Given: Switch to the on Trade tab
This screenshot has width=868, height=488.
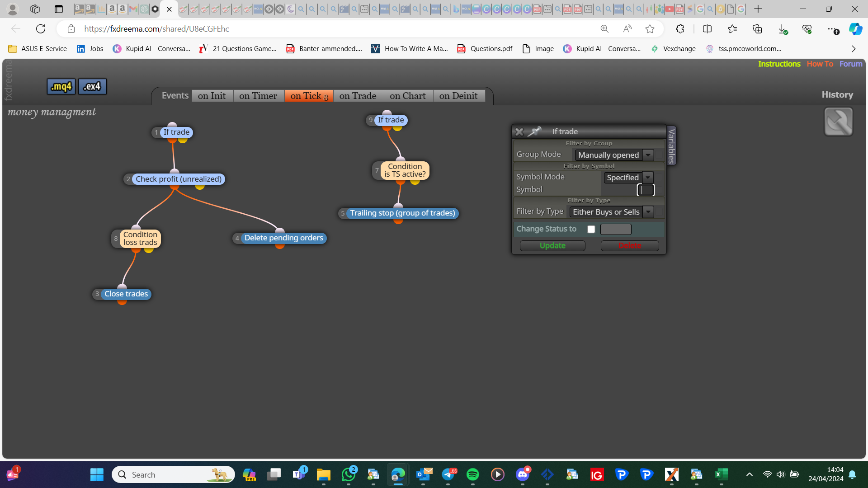Looking at the screenshot, I should point(358,96).
